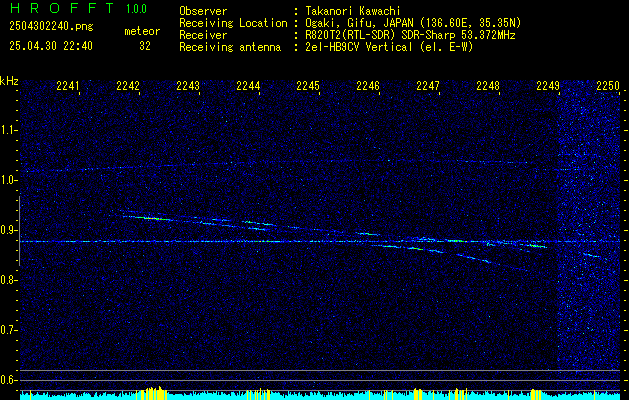Click the 2243 time axis label
629x400 pixels.
click(188, 86)
